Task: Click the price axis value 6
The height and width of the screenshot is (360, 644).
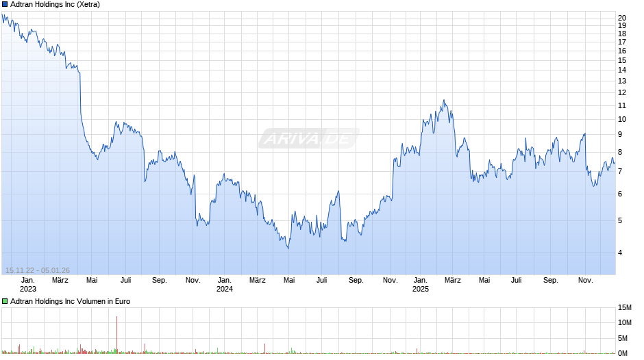Action: [620, 194]
